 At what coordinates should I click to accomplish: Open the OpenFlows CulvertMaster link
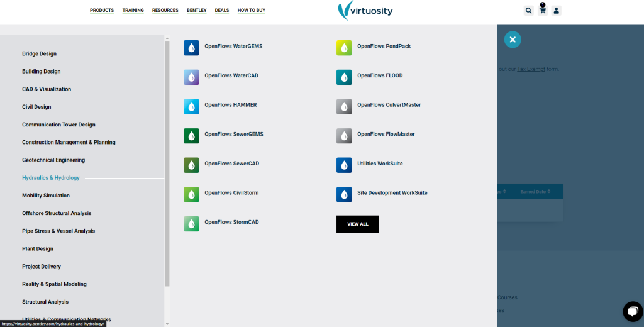(x=389, y=105)
